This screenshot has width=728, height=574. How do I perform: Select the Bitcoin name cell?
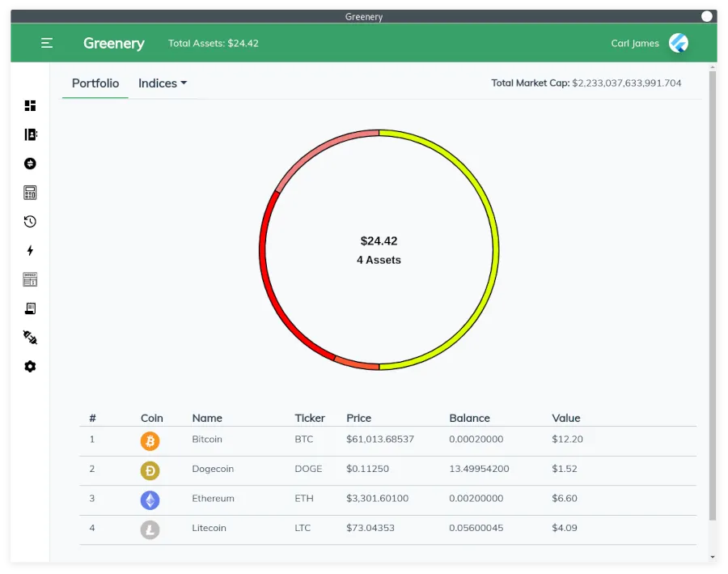[207, 440]
